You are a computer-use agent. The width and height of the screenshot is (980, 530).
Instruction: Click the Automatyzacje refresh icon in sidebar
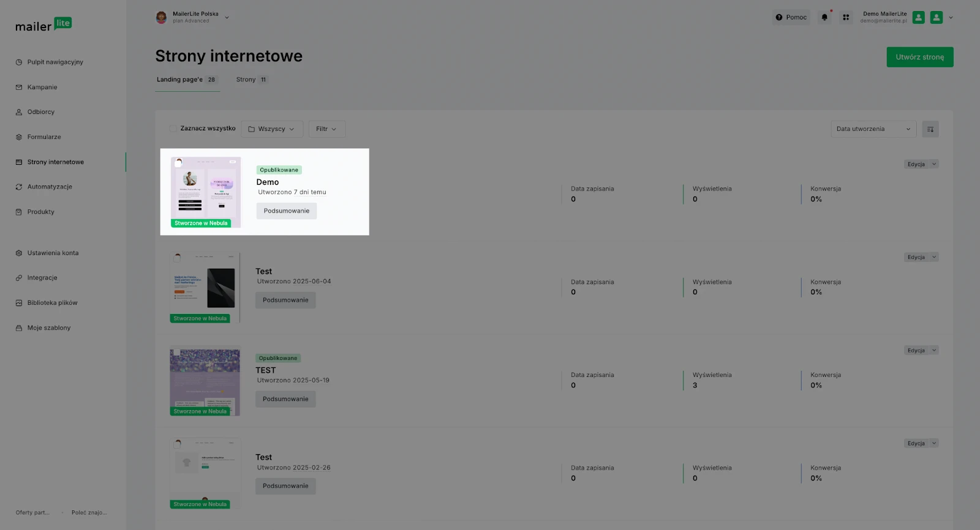19,187
